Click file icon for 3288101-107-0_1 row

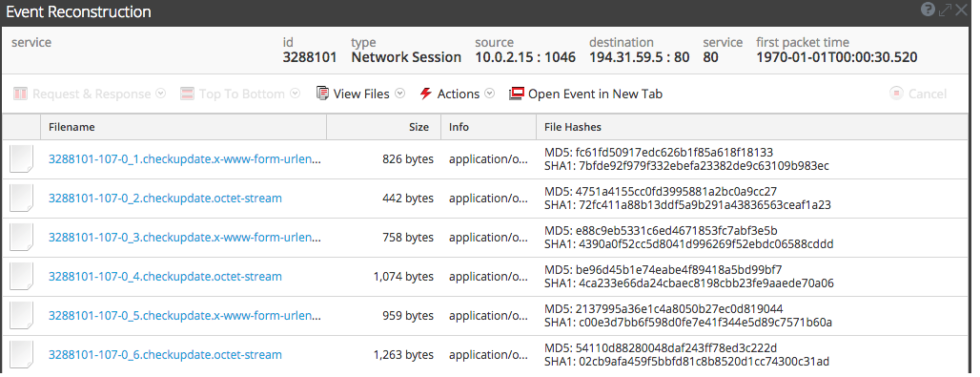[x=21, y=159]
